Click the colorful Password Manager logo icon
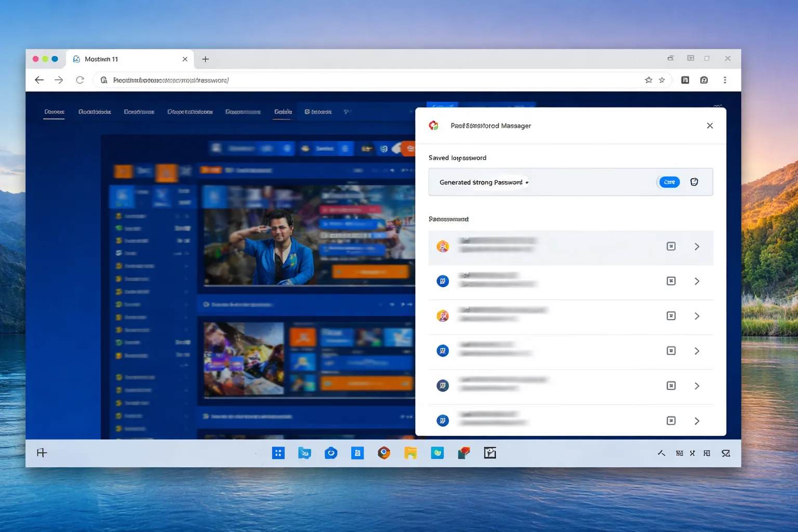Image resolution: width=798 pixels, height=532 pixels. (x=434, y=125)
